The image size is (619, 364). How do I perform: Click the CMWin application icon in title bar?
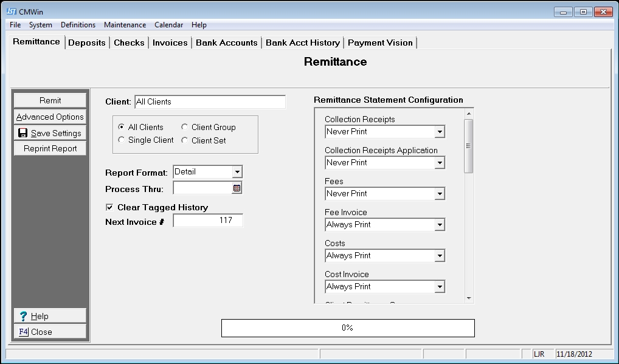tap(11, 12)
